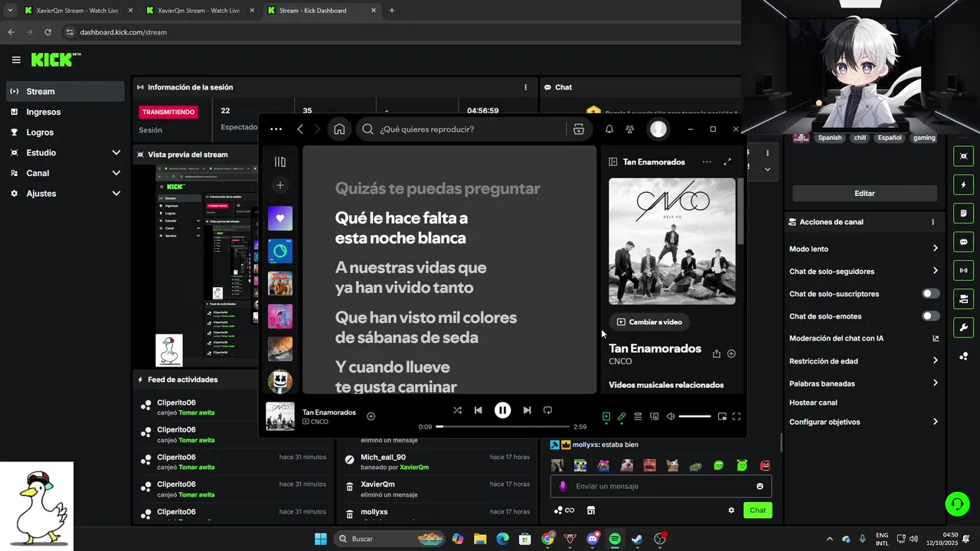Open the Kick hamburger menu

click(16, 60)
